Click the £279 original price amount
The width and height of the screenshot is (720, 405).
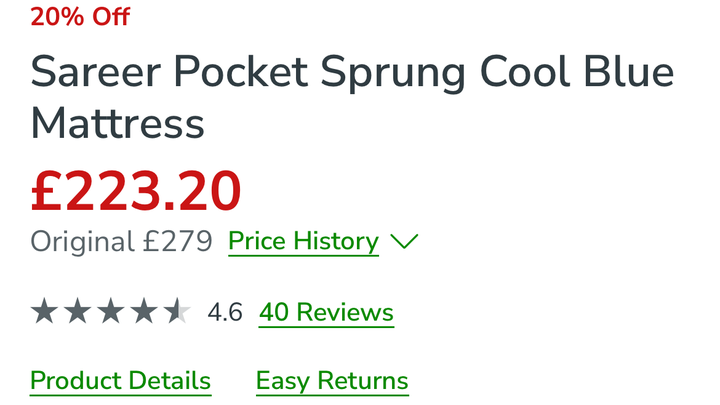click(176, 241)
